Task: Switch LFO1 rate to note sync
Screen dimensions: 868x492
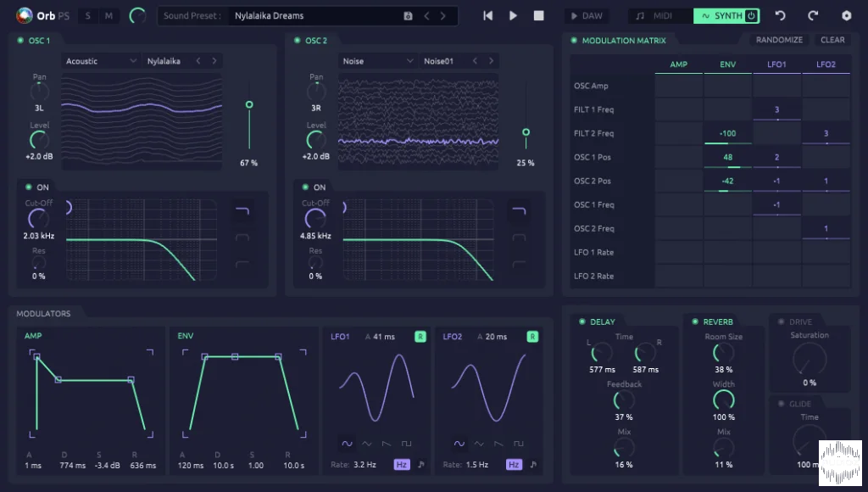Action: (421, 464)
